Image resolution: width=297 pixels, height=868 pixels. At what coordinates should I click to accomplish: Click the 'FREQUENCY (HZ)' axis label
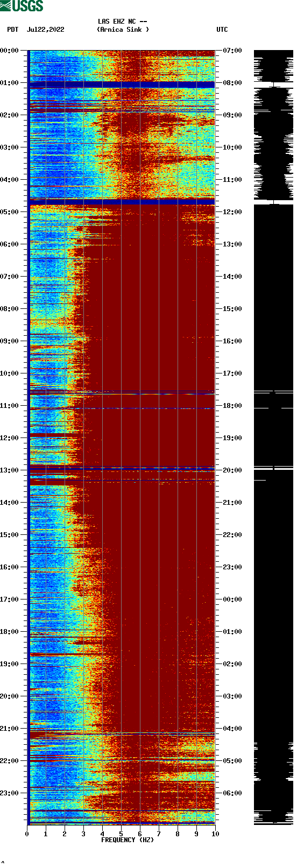(128, 840)
